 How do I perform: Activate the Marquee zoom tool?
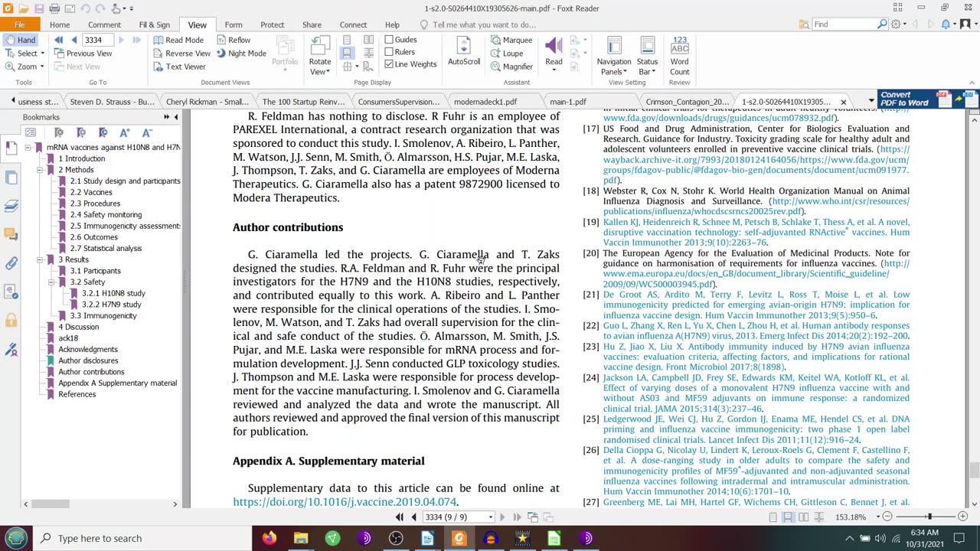tap(511, 40)
